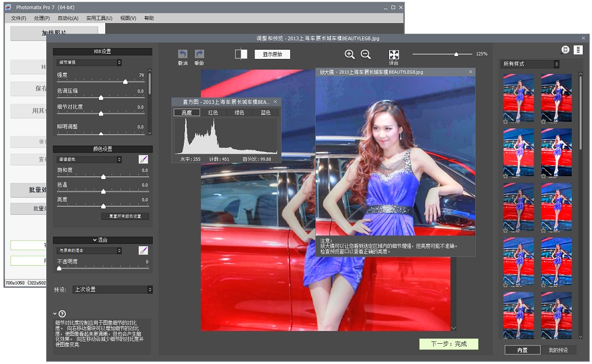Select the 绿色 histogram tab

(239, 113)
